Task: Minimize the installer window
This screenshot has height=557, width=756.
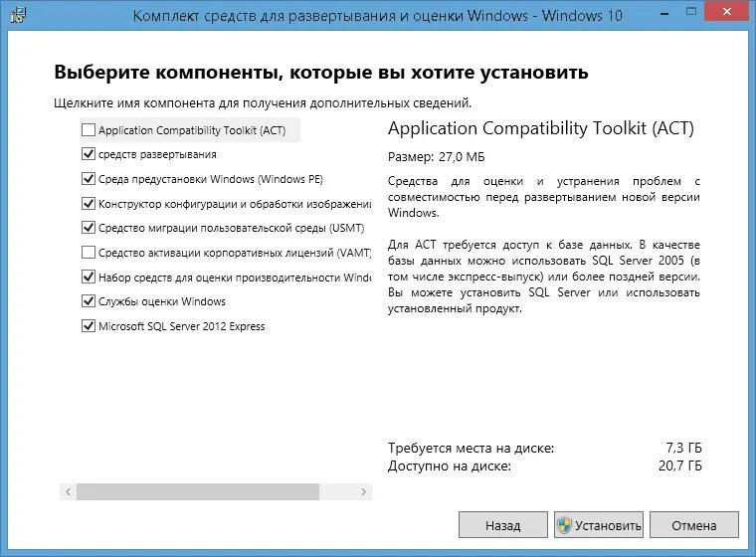Action: click(664, 14)
